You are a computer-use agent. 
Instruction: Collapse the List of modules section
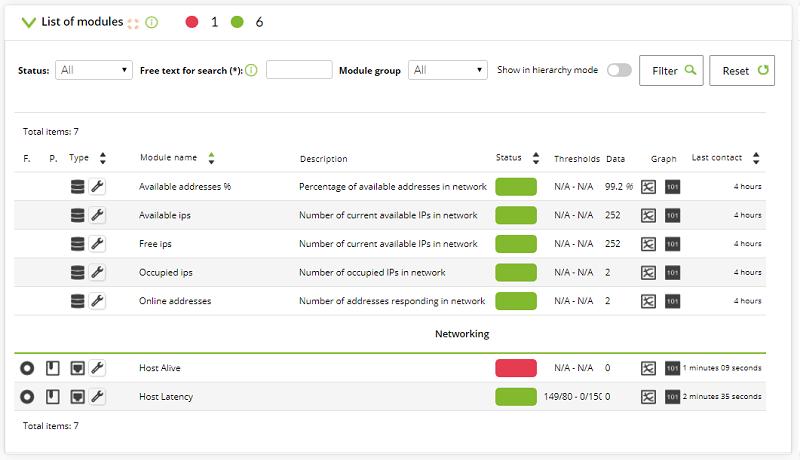[x=29, y=22]
